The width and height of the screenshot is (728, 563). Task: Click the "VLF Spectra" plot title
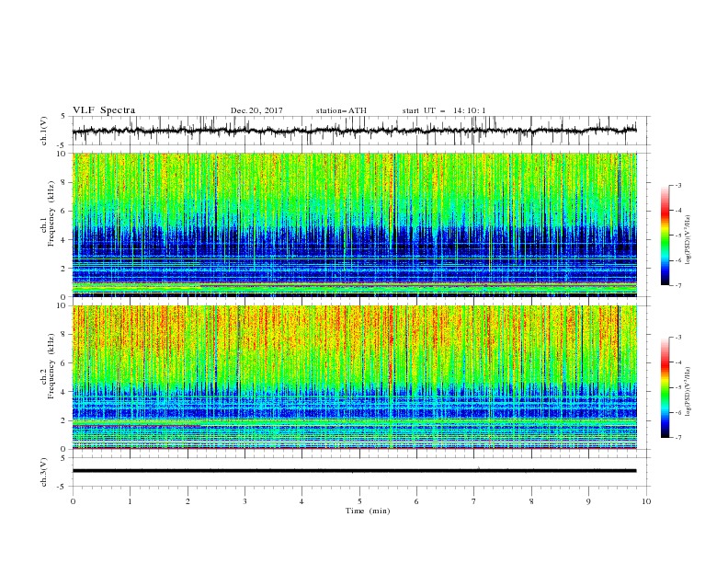[x=104, y=110]
